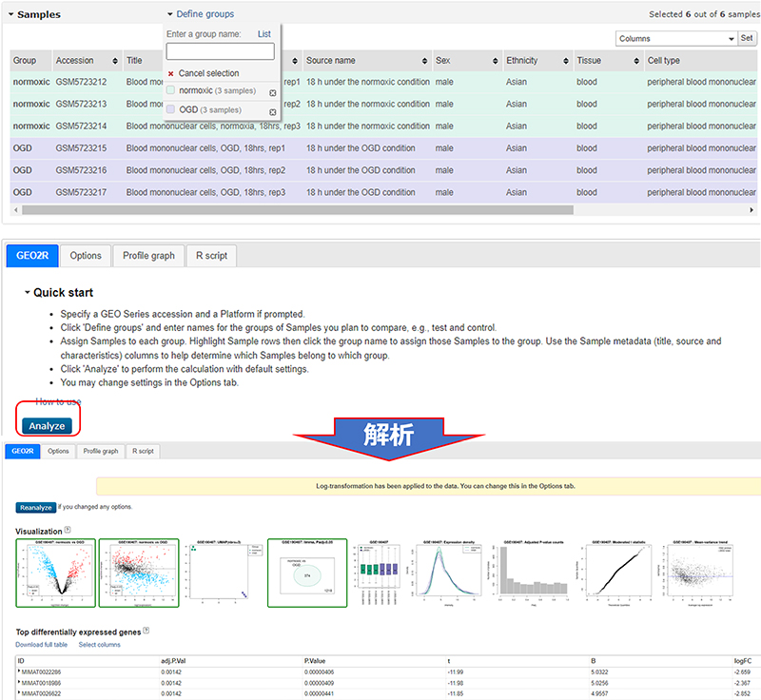The width and height of the screenshot is (761, 700).
Task: Sort samples by the Accession column arrows
Action: [x=115, y=61]
